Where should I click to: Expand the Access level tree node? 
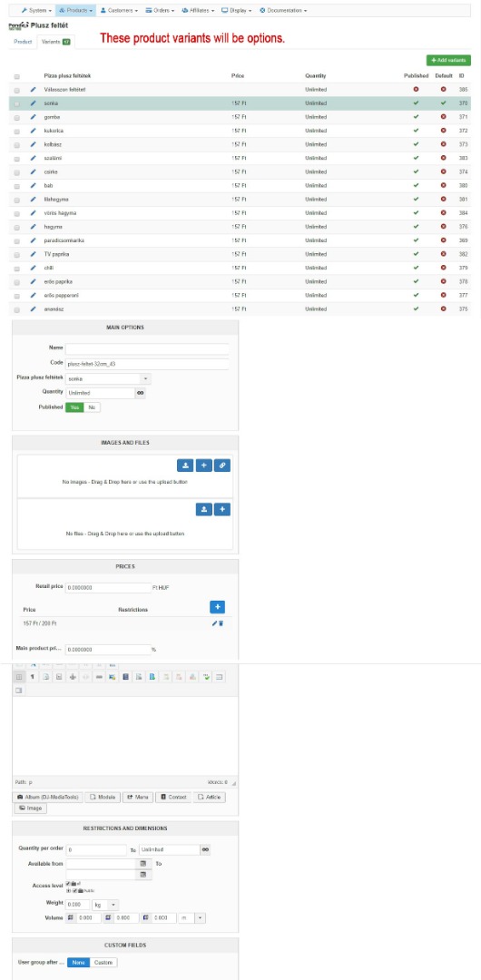point(68,890)
